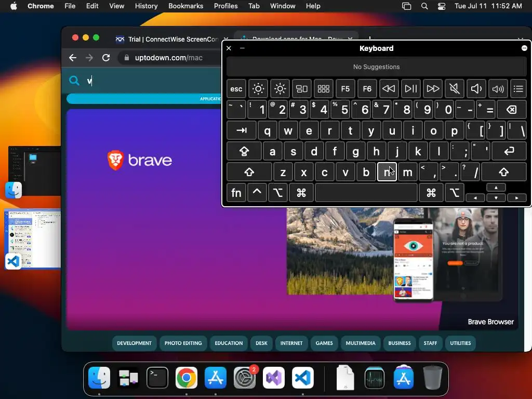Open the MULTIMEDIA category
This screenshot has height=399, width=532.
tap(361, 343)
